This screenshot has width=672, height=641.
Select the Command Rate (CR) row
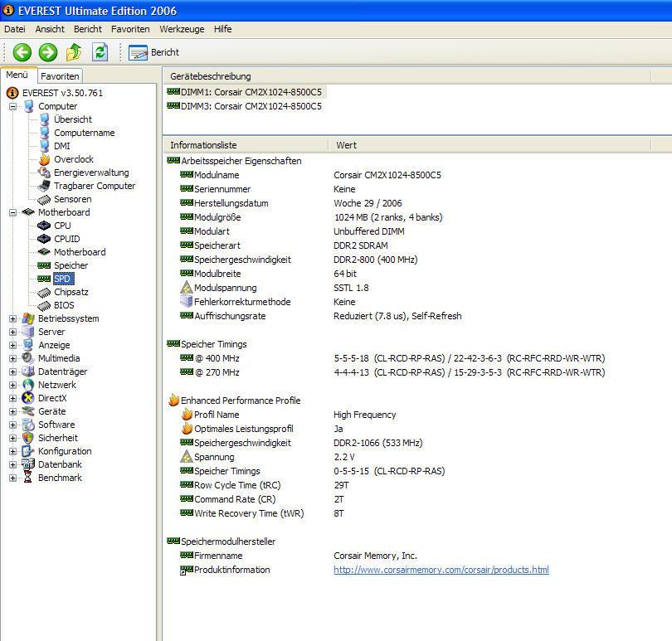pos(262,499)
